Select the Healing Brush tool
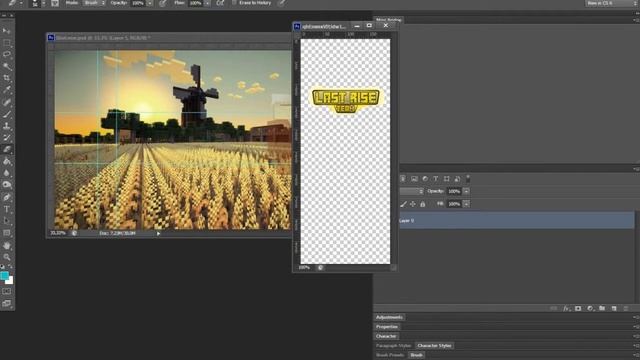 coord(7,102)
